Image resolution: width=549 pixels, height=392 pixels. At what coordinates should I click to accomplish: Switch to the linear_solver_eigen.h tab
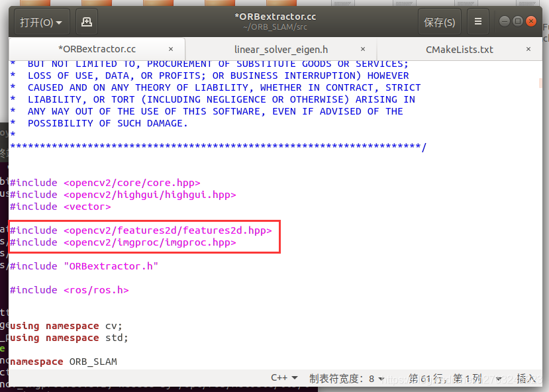coord(281,50)
